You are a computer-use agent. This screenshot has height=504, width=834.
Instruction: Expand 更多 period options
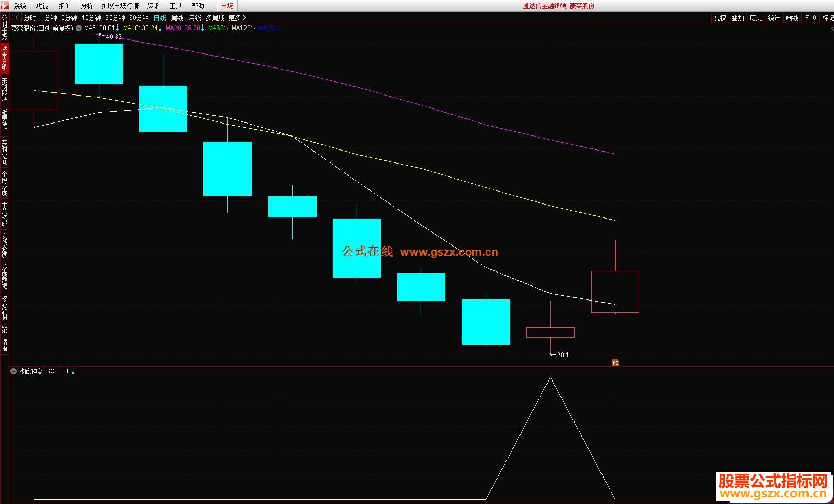(237, 18)
